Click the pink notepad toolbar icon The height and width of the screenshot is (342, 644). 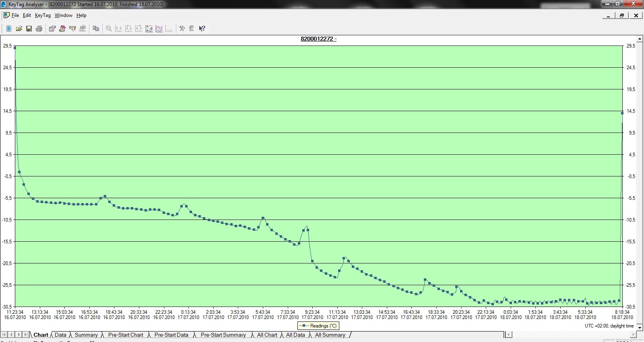[62, 29]
